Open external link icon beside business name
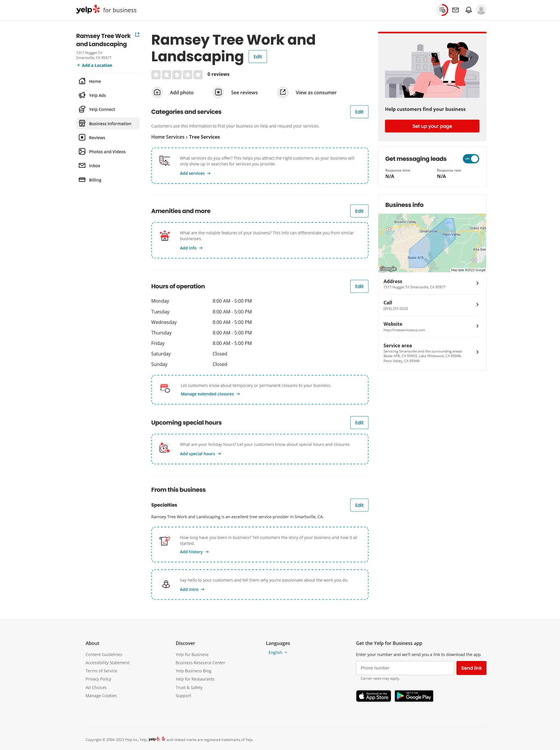The image size is (560, 750). pyautogui.click(x=137, y=35)
